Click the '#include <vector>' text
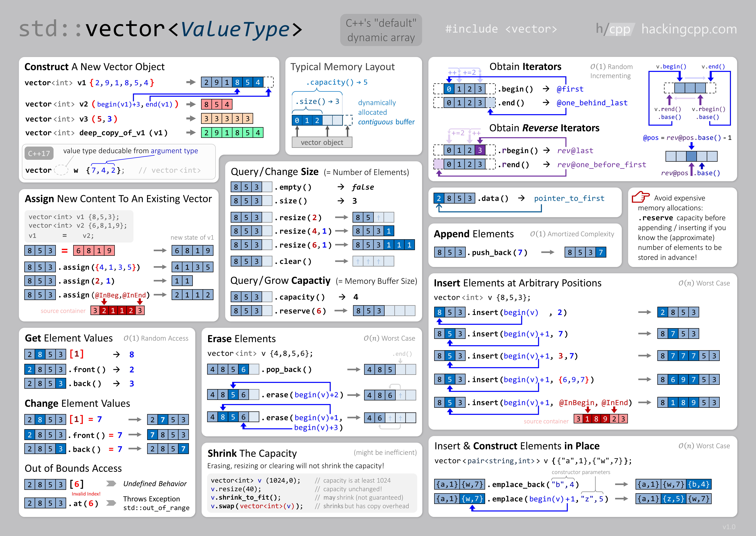The image size is (756, 536). (501, 29)
